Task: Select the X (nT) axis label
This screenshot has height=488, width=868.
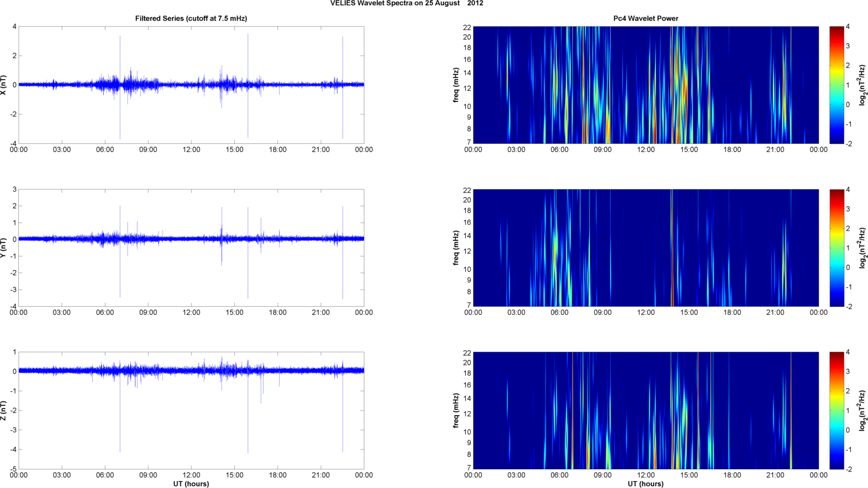Action: pyautogui.click(x=5, y=85)
